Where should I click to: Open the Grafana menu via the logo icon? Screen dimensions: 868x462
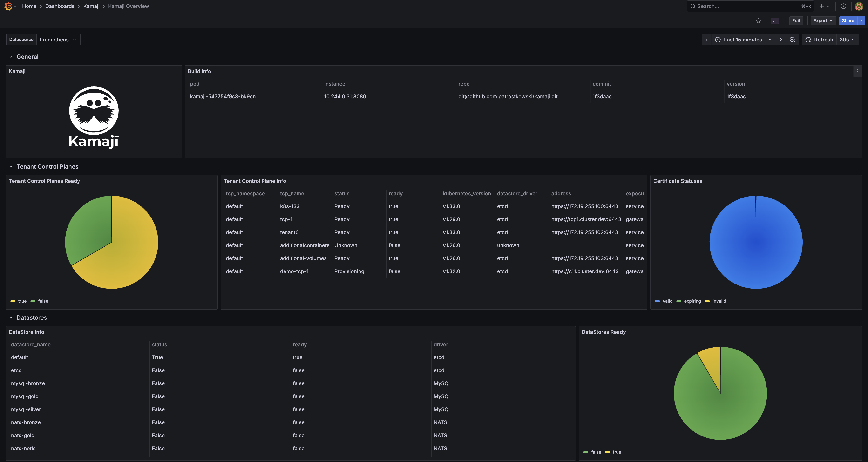click(9, 6)
